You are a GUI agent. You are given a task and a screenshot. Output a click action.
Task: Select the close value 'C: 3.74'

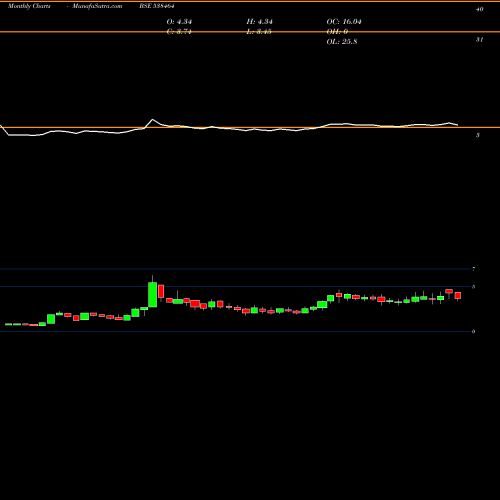(x=179, y=32)
